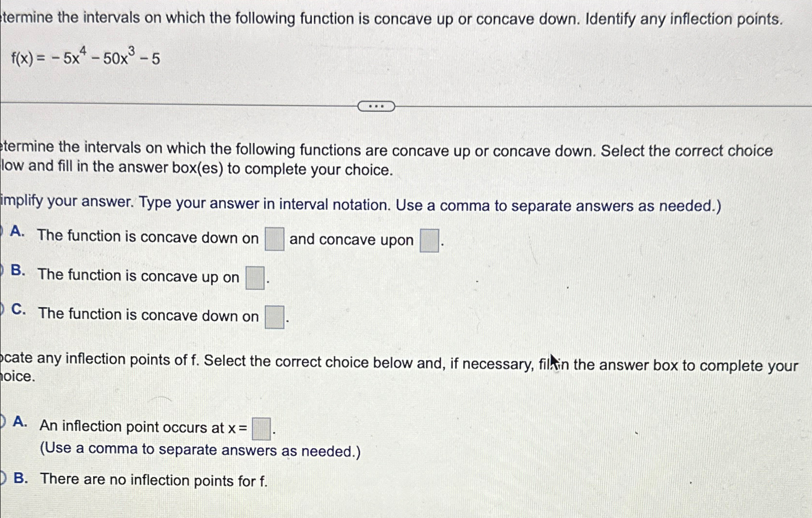The width and height of the screenshot is (812, 518).
Task: Select radio button for choice A concavity option
Action: [x=2, y=231]
